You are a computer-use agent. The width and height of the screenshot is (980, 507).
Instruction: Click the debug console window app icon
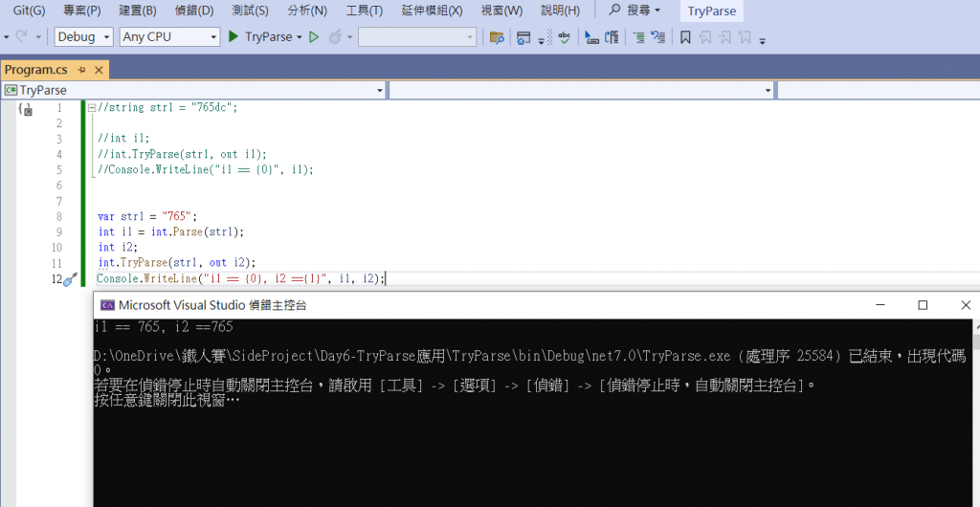[107, 305]
